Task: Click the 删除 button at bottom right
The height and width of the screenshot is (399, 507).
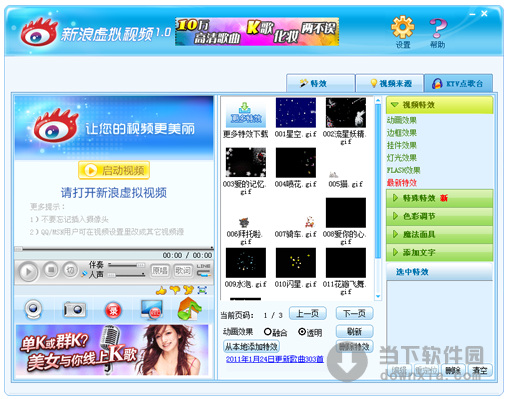Action: pos(453,370)
